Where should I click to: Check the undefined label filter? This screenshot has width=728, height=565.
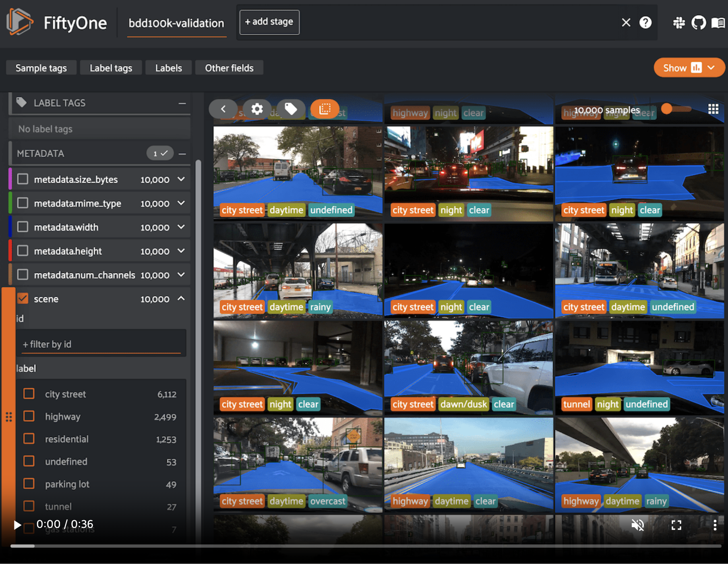(x=29, y=461)
